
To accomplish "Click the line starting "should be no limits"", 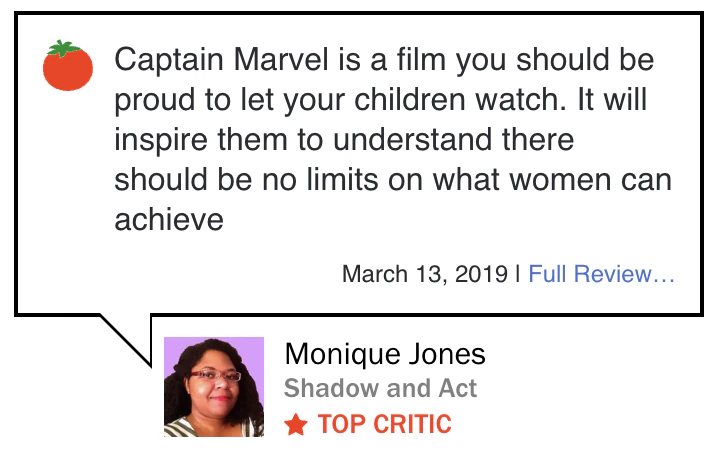I will (392, 180).
